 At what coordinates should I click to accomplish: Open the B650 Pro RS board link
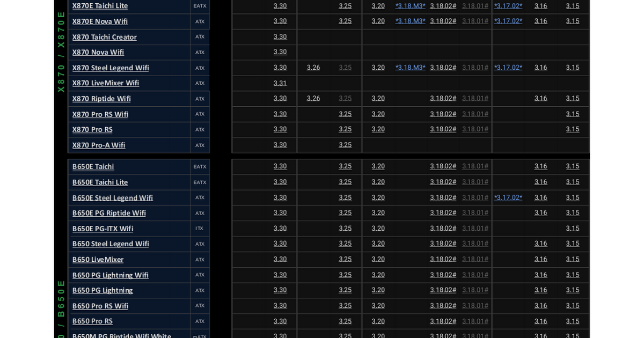pos(92,321)
